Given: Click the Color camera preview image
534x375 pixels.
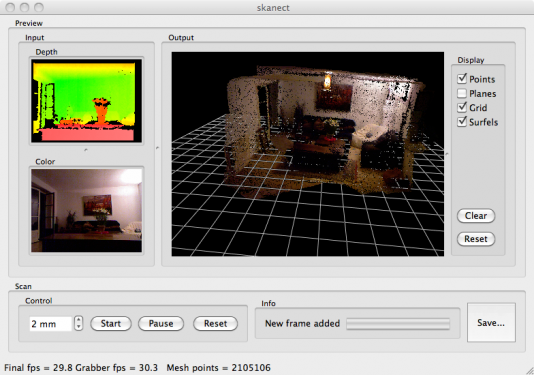Looking at the screenshot, I should (x=87, y=210).
